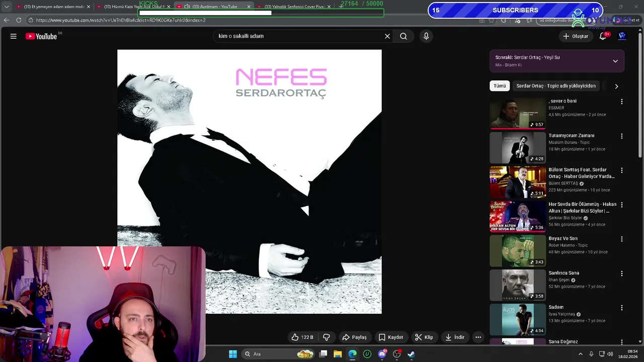644x362 pixels.
Task: Click the browser address bar URL
Action: (x=121, y=20)
